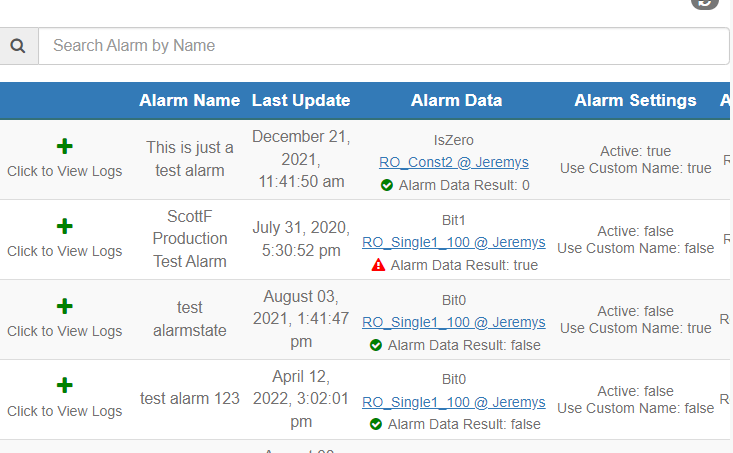Open the RO_Const2 @ Jeremys link
Image resolution: width=733 pixels, height=453 pixels.
(x=453, y=162)
